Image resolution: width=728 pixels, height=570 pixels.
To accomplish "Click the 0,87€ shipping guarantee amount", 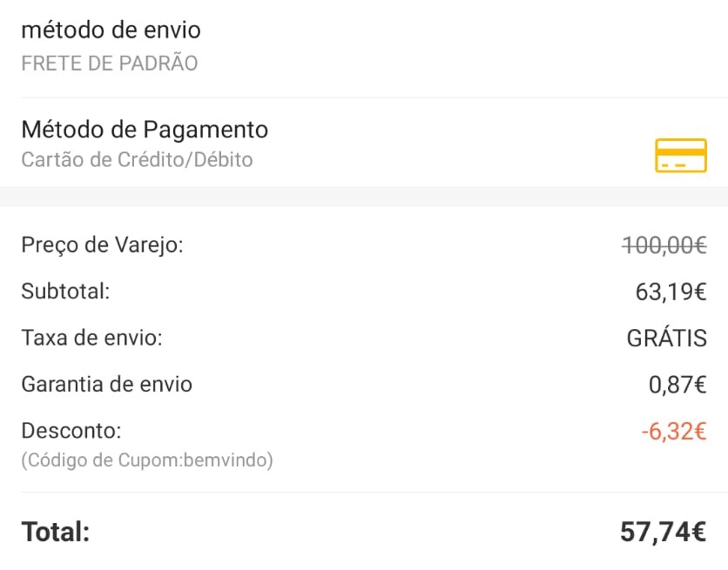I will [677, 384].
